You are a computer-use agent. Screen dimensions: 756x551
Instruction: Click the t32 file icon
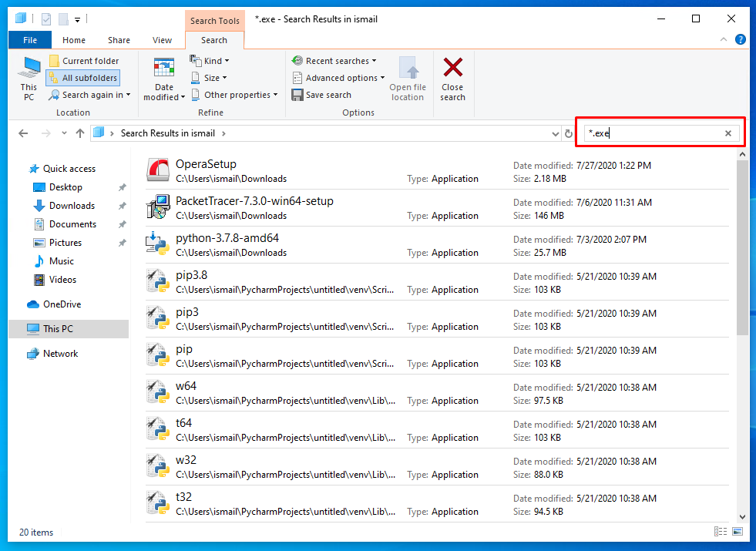(158, 503)
